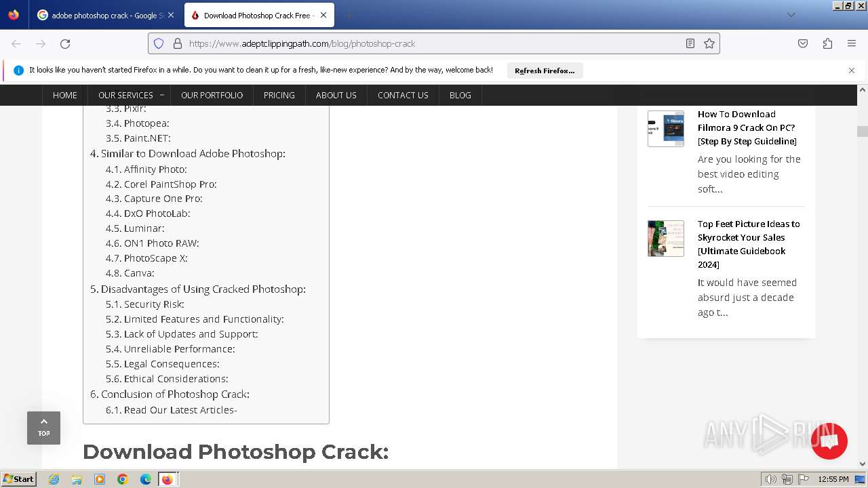Go to the PRICING page

(279, 95)
